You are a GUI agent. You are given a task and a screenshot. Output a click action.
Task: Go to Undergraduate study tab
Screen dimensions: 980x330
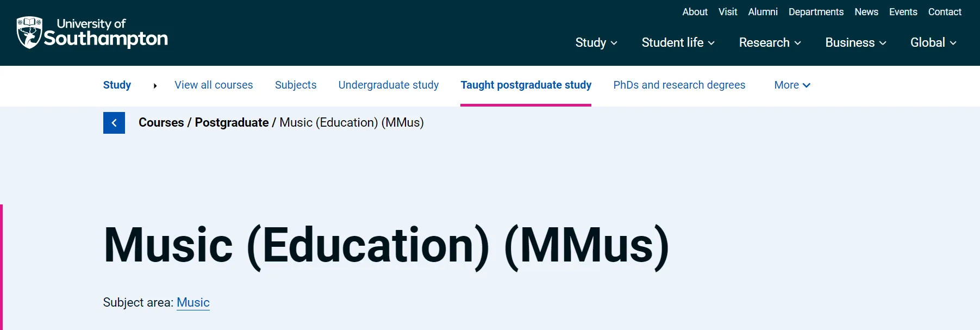[388, 85]
